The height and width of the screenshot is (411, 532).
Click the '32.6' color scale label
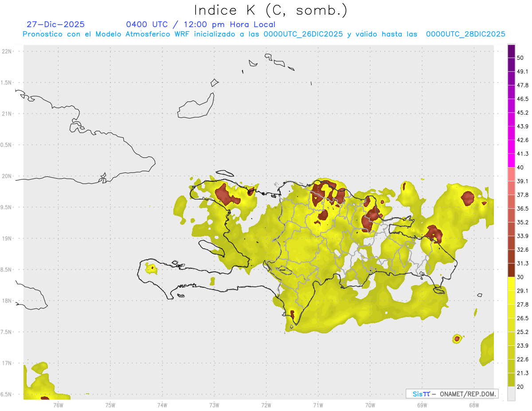pos(523,250)
